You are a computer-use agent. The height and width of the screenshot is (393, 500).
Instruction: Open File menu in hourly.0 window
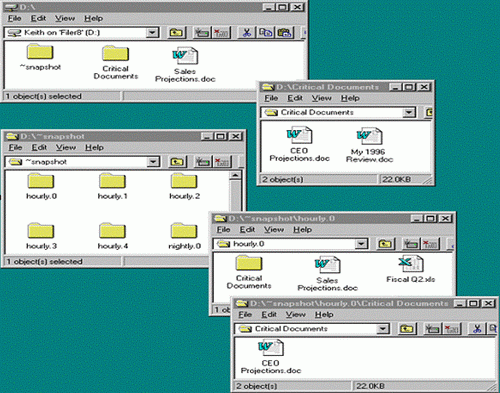(x=223, y=229)
